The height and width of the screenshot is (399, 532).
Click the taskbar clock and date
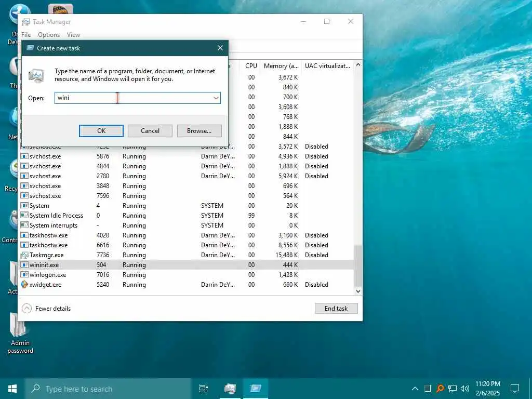click(x=487, y=389)
